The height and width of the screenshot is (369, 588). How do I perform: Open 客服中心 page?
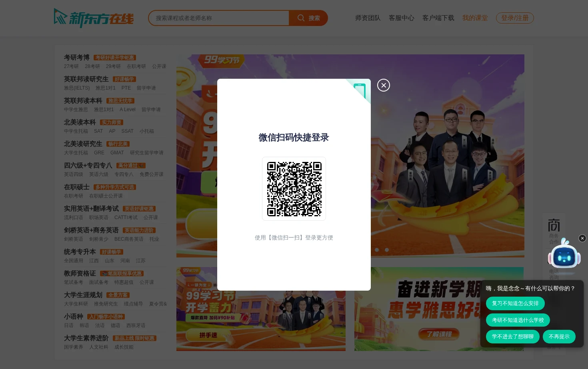pos(402,18)
